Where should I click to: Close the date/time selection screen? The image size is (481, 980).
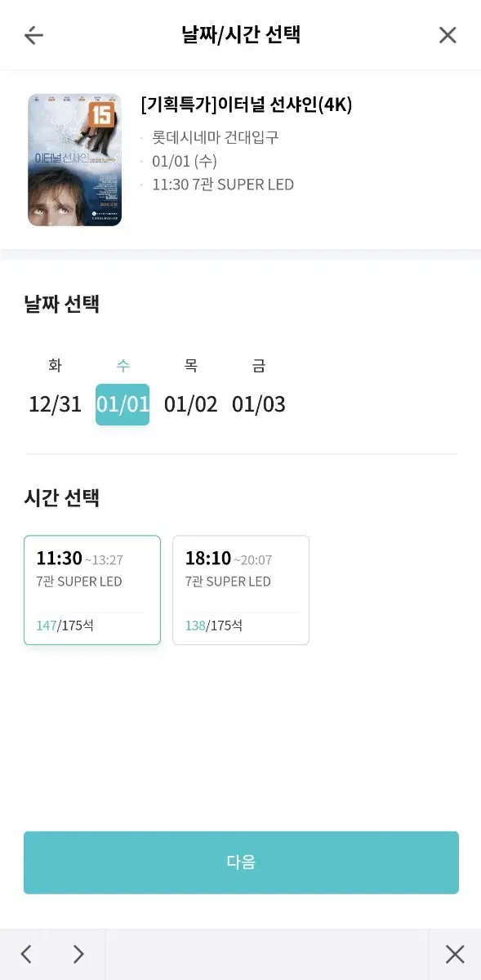pos(448,35)
